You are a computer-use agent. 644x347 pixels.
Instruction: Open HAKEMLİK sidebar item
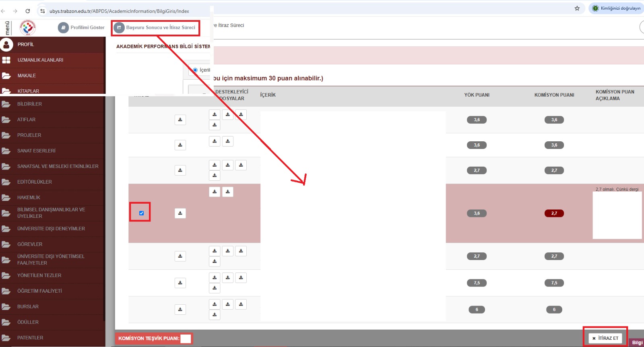tap(52, 198)
